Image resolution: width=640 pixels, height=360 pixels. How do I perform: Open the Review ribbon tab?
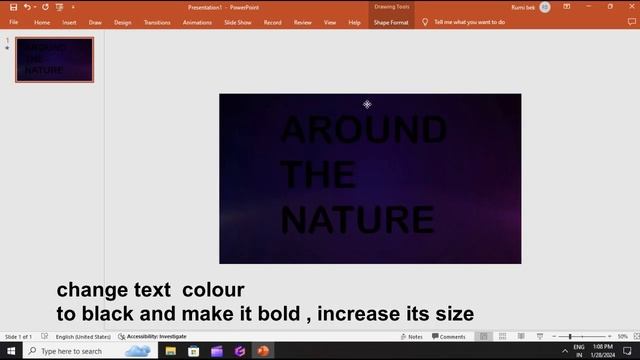[x=302, y=22]
